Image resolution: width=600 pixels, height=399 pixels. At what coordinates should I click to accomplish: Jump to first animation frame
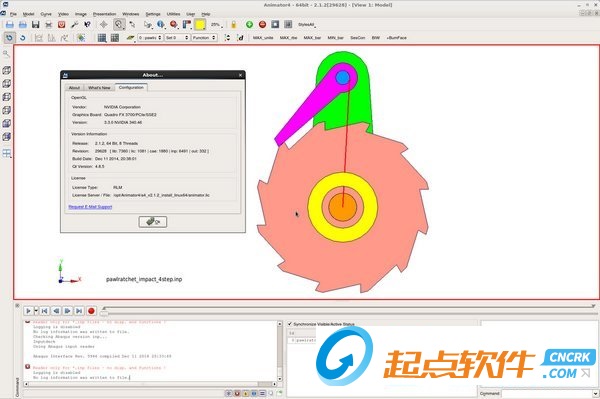point(44,311)
